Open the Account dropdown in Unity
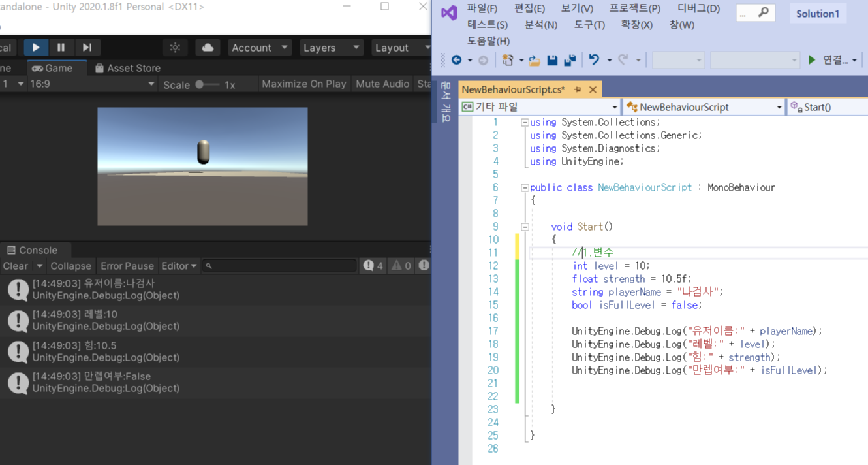This screenshot has height=465, width=868. [259, 48]
